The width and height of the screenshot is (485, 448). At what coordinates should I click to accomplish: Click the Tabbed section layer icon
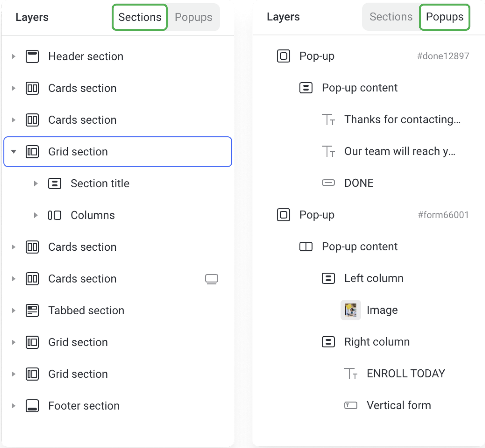click(32, 311)
